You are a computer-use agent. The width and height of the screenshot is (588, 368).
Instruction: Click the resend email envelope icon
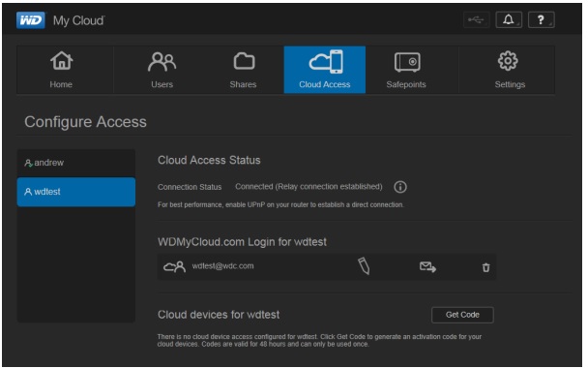[427, 267]
